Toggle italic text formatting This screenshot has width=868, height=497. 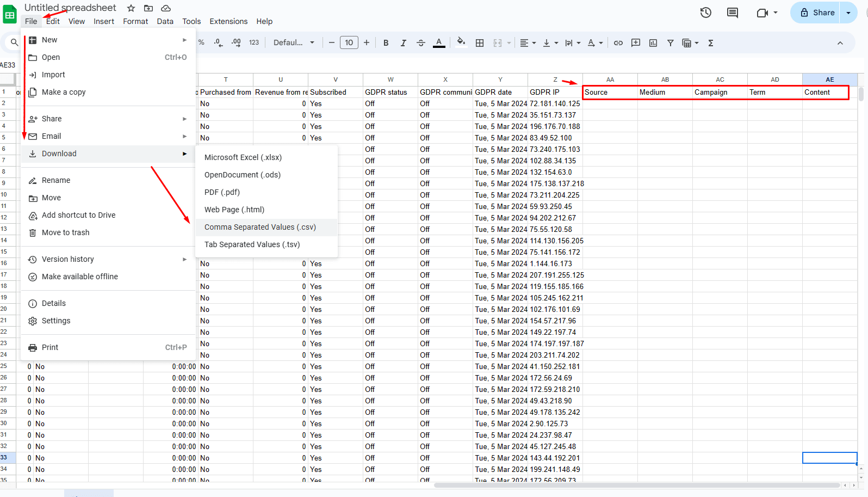[x=403, y=43]
